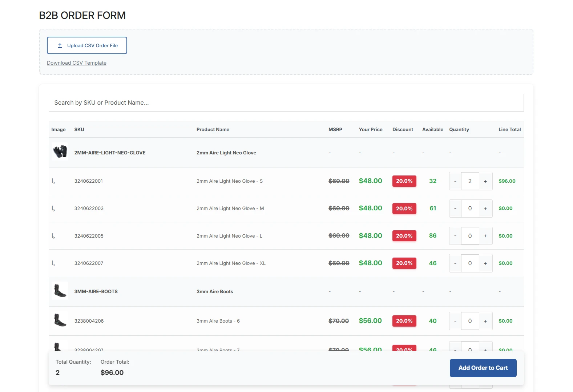The width and height of the screenshot is (573, 392).
Task: Add one Neo Glove size L
Action: click(485, 236)
